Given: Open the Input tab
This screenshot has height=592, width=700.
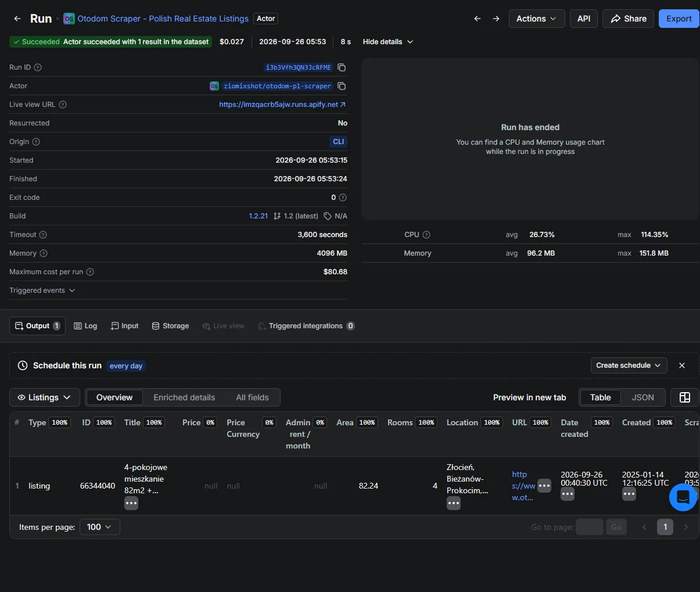Looking at the screenshot, I should (x=124, y=326).
